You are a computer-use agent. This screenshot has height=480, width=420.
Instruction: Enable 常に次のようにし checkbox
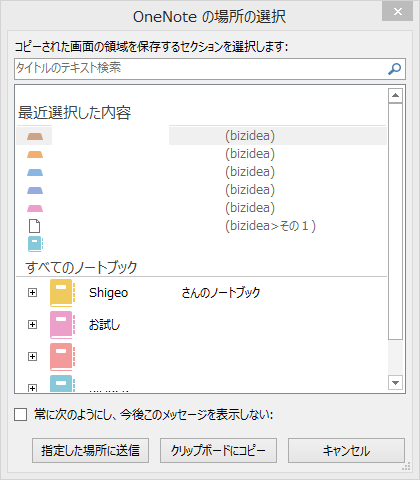click(21, 415)
